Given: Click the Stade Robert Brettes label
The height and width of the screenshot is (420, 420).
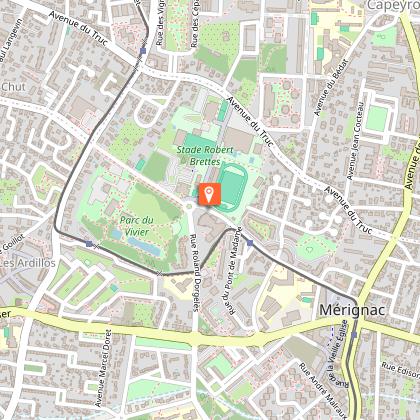Looking at the screenshot, I should pos(205,156).
